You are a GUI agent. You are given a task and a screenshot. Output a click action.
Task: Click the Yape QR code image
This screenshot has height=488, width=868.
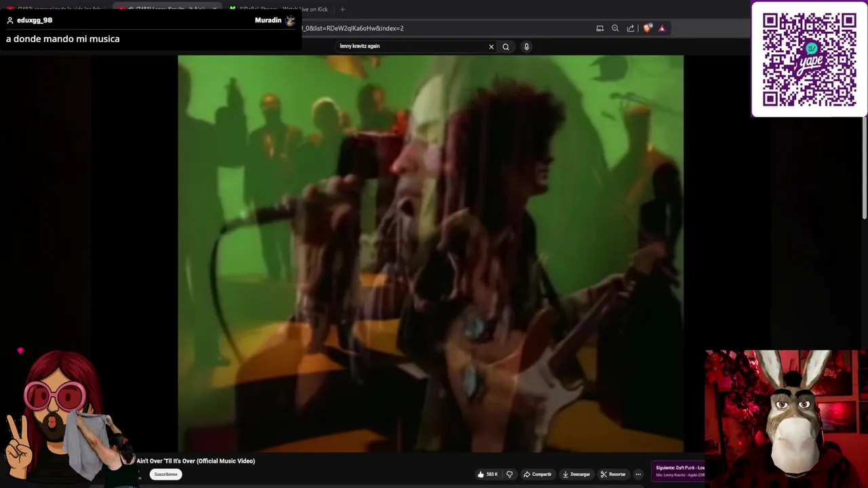809,60
